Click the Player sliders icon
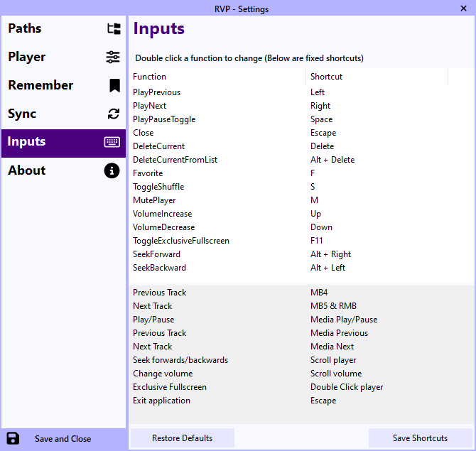The height and width of the screenshot is (451, 476). (x=113, y=58)
